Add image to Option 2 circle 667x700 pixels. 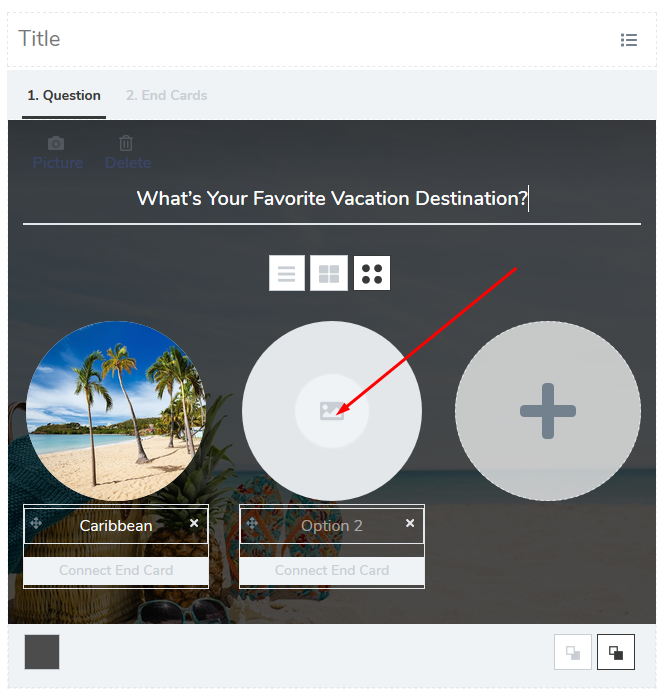(332, 411)
